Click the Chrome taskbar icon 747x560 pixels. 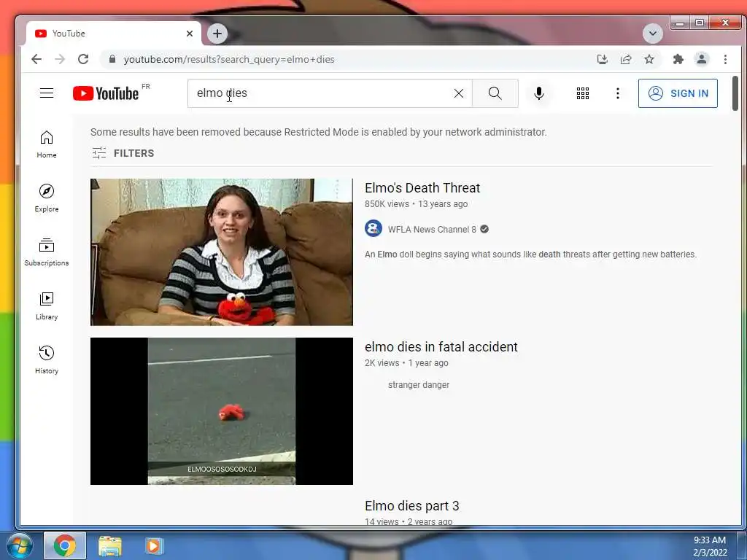(65, 545)
